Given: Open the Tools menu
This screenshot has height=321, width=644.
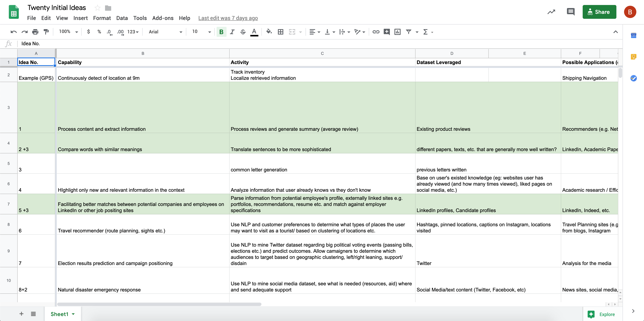Looking at the screenshot, I should pyautogui.click(x=140, y=18).
